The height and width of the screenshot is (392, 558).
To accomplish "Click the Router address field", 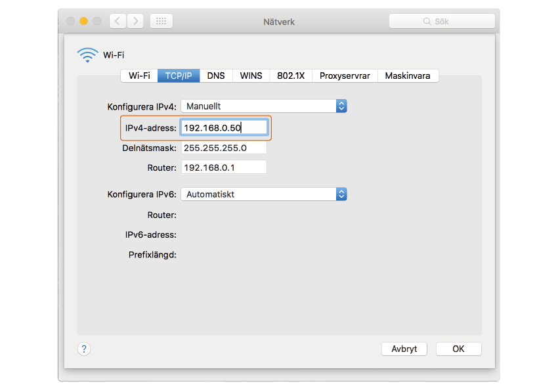I will (x=224, y=167).
